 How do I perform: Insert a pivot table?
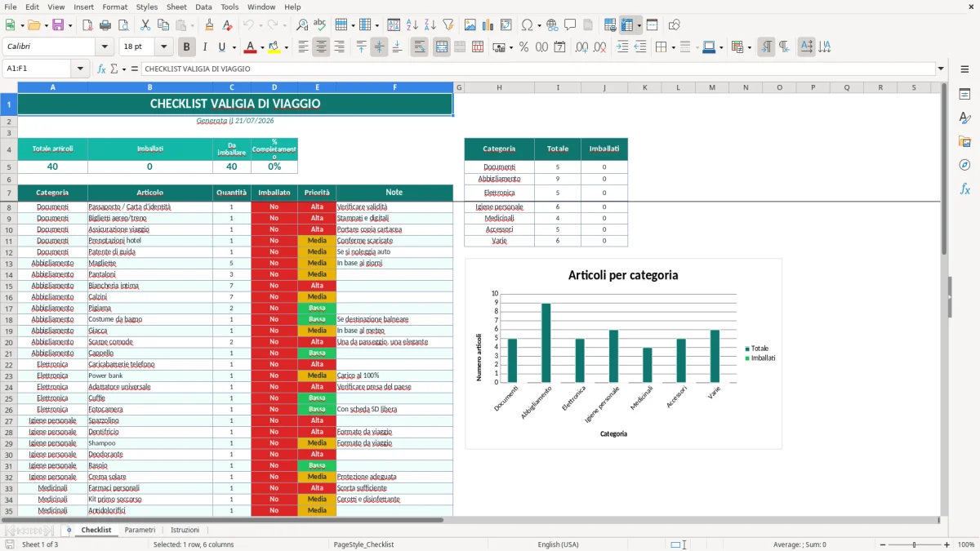point(506,25)
